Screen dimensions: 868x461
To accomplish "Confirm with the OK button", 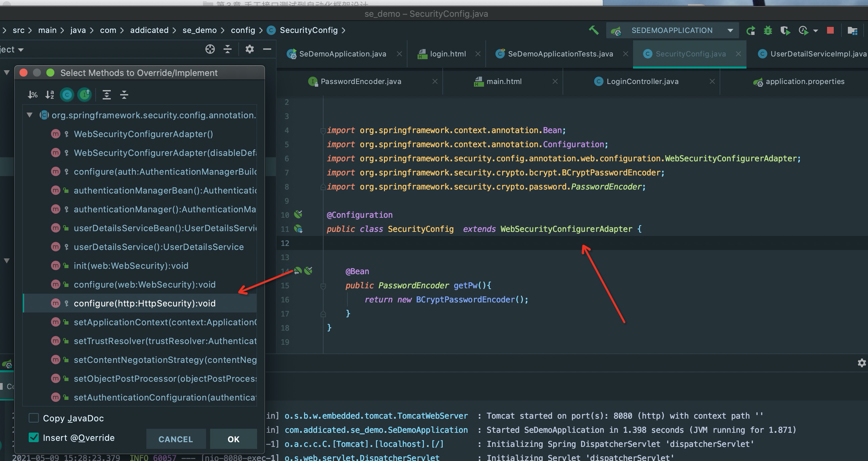I will point(234,439).
